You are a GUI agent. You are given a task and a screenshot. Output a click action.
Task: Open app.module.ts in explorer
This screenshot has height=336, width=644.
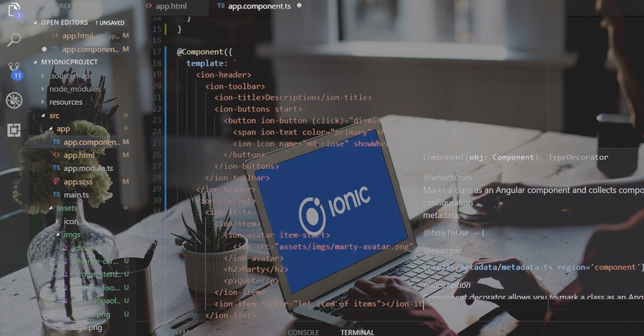tap(88, 169)
